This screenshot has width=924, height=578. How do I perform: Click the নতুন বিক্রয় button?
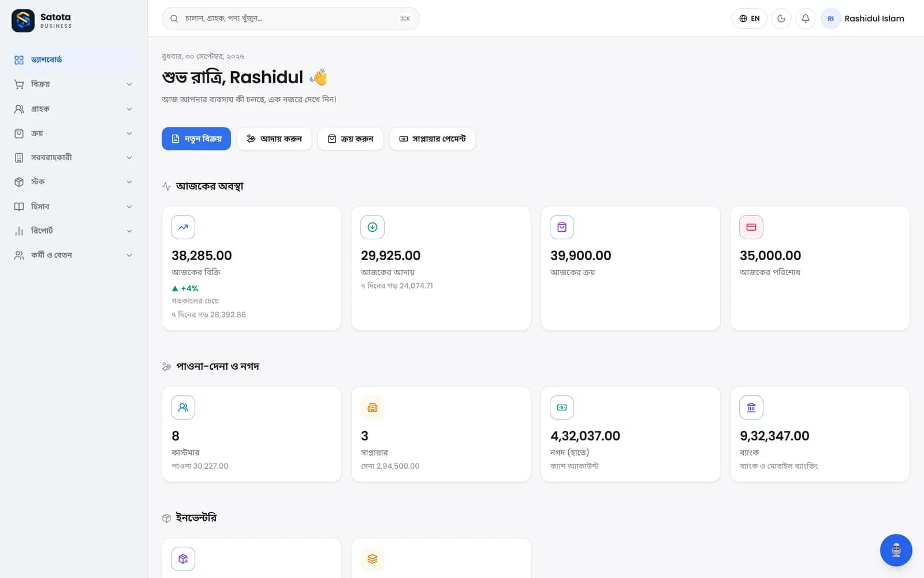point(196,139)
